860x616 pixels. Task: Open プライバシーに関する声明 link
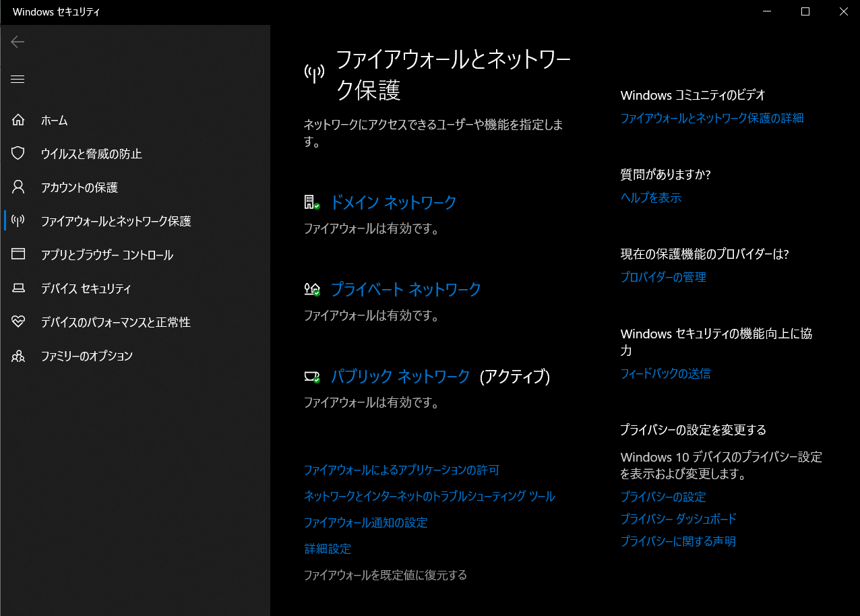(678, 541)
